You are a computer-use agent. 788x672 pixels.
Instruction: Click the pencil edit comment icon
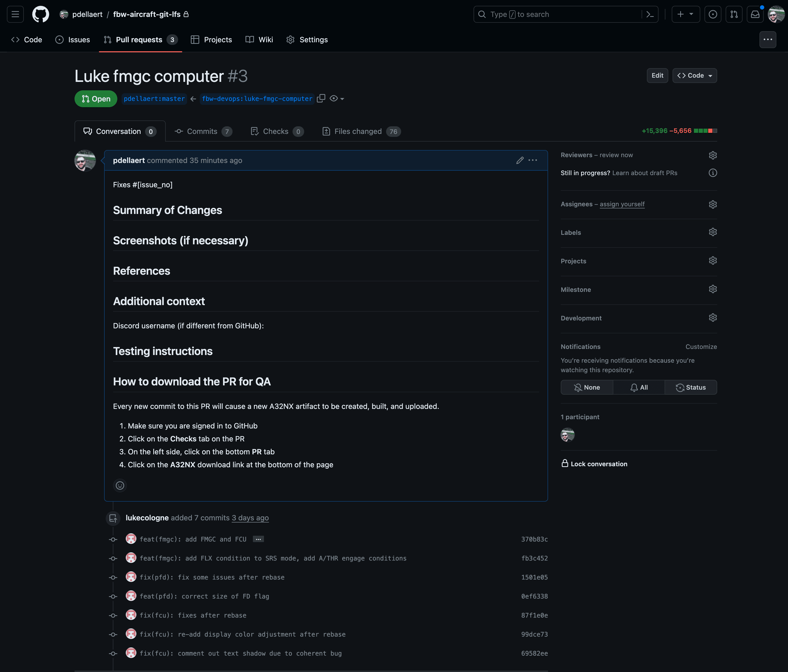pyautogui.click(x=520, y=160)
